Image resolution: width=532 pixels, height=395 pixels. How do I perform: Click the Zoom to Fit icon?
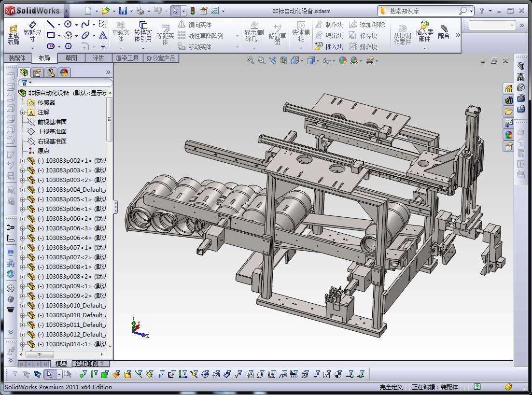251,60
